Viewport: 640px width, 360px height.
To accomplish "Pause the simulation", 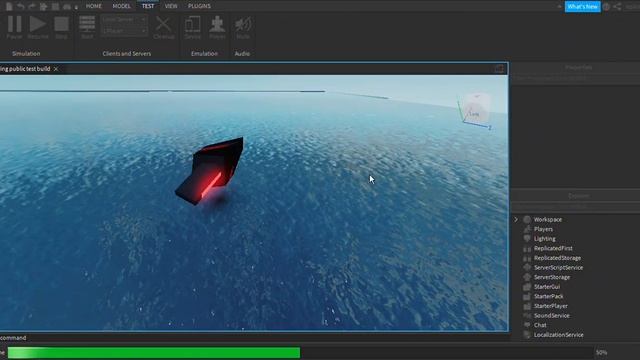I will click(x=14, y=27).
